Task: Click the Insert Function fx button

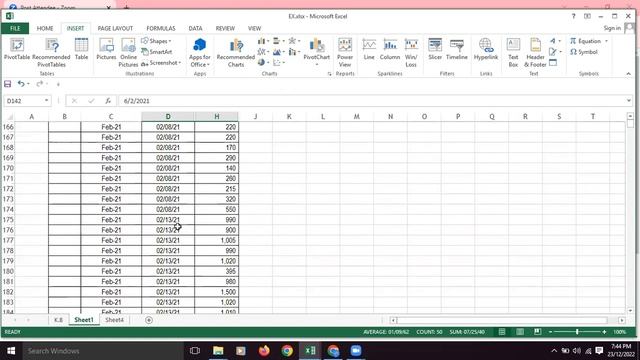Action: coord(108,101)
